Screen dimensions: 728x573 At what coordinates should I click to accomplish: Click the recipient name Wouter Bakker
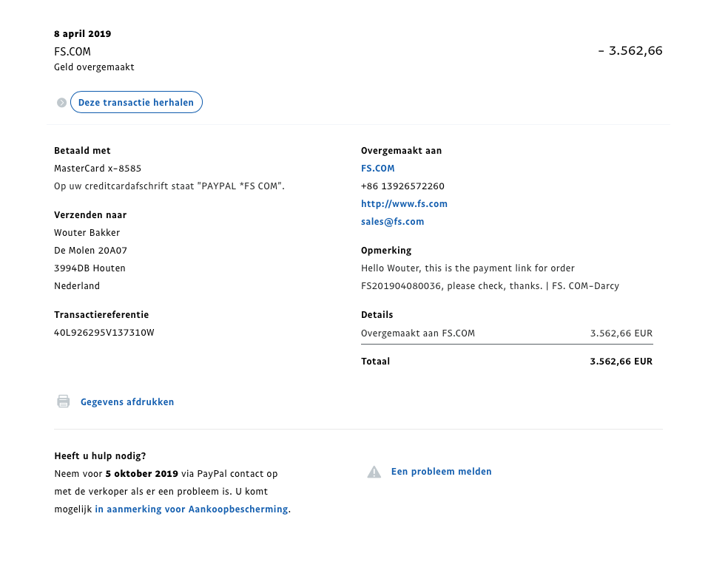pos(87,233)
